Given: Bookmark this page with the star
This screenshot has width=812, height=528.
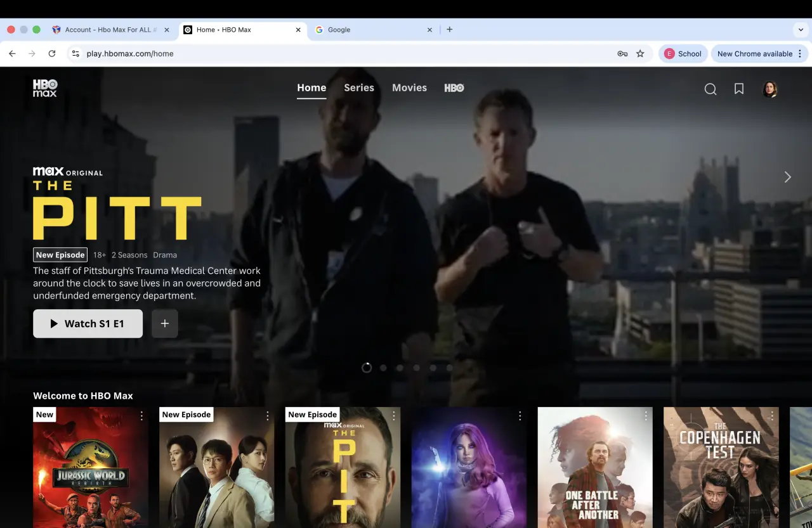Looking at the screenshot, I should click(640, 54).
